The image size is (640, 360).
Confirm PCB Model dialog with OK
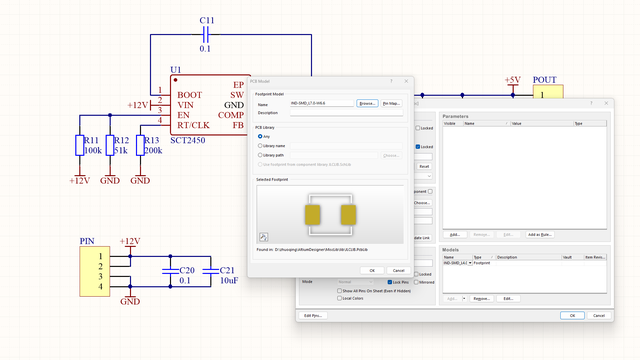click(x=372, y=270)
